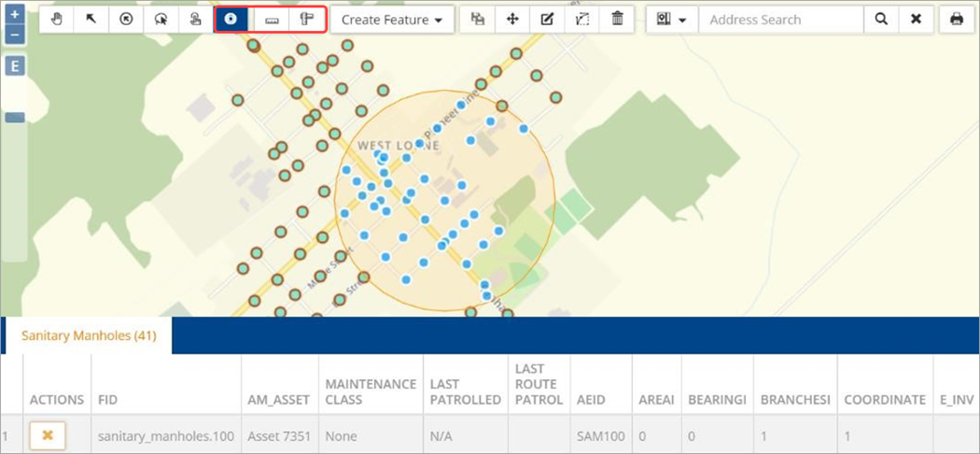Click the address search magnifier button

(881, 20)
